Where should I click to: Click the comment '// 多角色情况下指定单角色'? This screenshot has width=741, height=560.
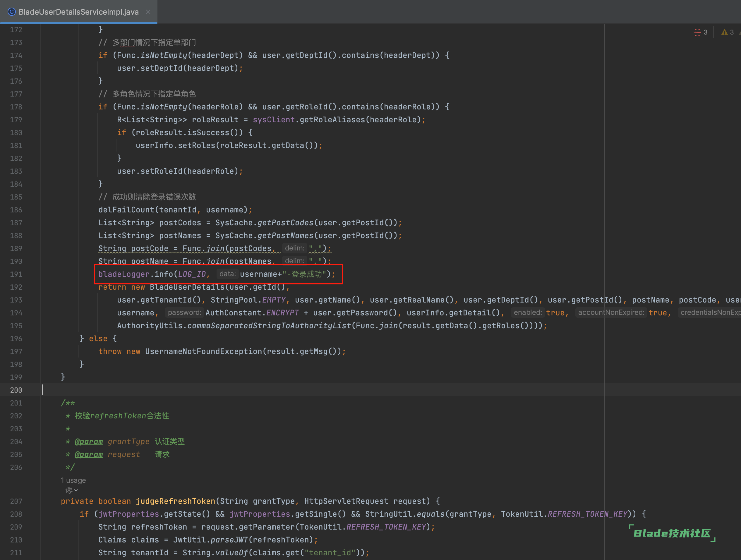tap(147, 94)
